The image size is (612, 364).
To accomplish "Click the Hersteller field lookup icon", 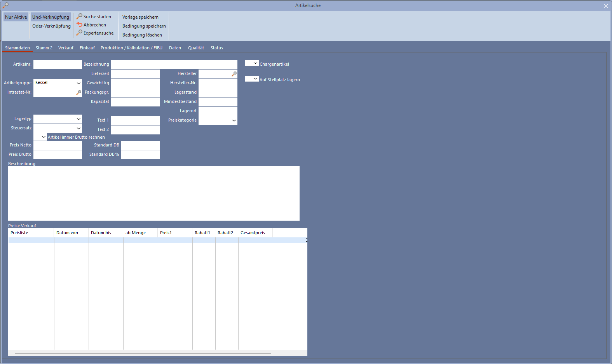I will coord(234,74).
